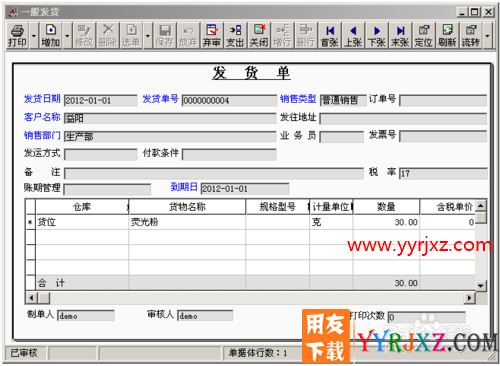Click the 客户名称 input field
This screenshot has width=500, height=366.
click(170, 118)
